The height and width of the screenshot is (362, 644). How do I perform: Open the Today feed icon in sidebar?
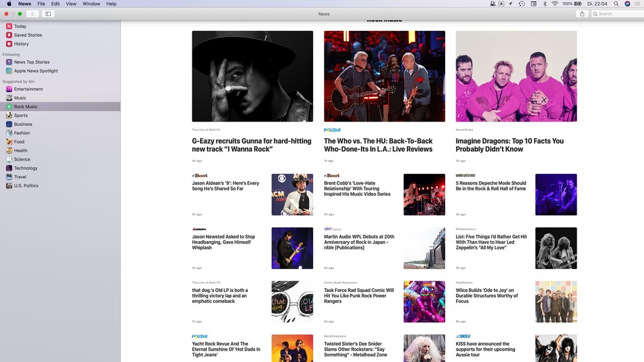(9, 26)
